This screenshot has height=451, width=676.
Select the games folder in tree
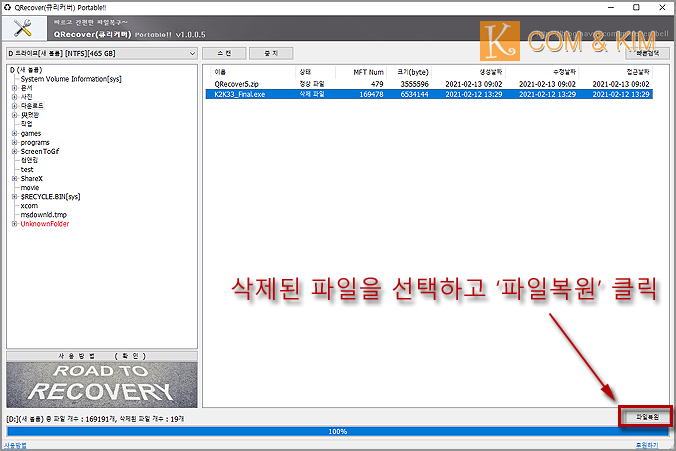coord(31,134)
